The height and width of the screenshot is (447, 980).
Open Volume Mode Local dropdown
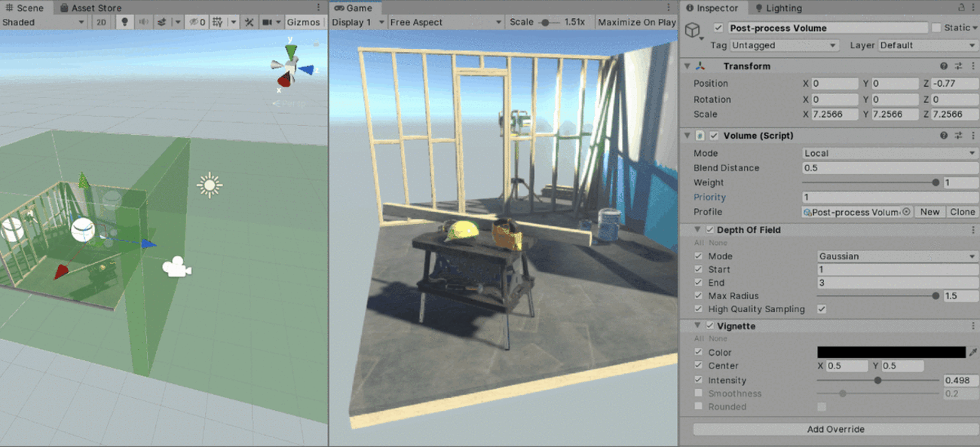[890, 153]
